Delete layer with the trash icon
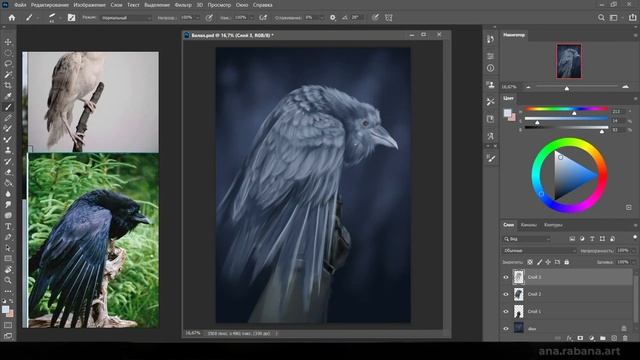This screenshot has height=360, width=640. (625, 338)
